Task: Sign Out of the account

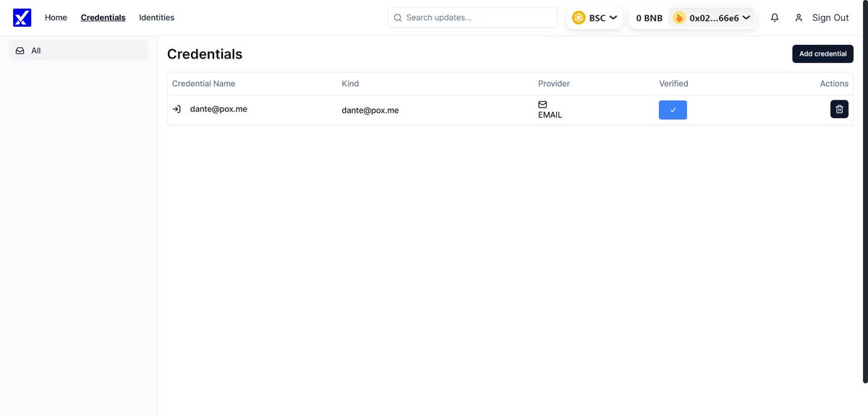Action: (830, 17)
